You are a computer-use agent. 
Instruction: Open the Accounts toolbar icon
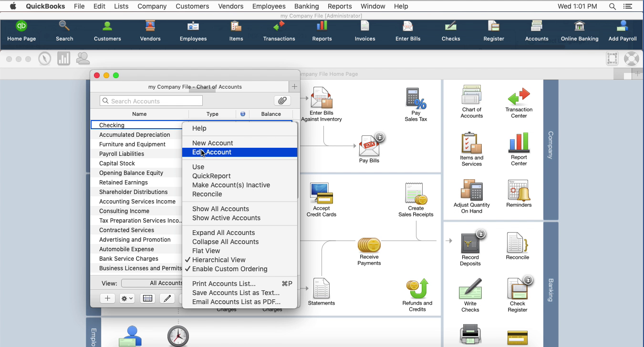(537, 31)
